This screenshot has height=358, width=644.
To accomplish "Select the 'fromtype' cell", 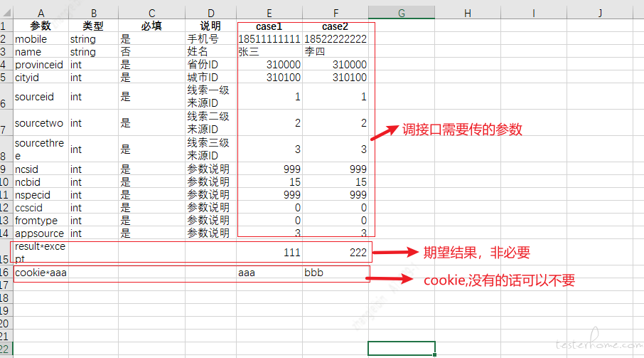I will coord(41,221).
